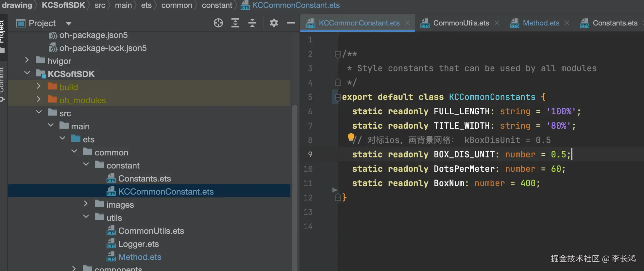Click the yellow lightbulb quick-fix icon
644x271 pixels.
[351, 138]
